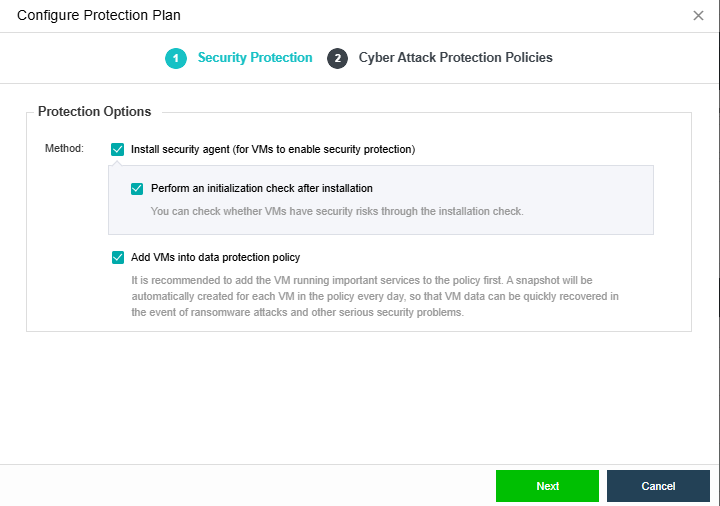720x506 pixels.
Task: Switch to the Security Protection step
Action: coord(254,58)
